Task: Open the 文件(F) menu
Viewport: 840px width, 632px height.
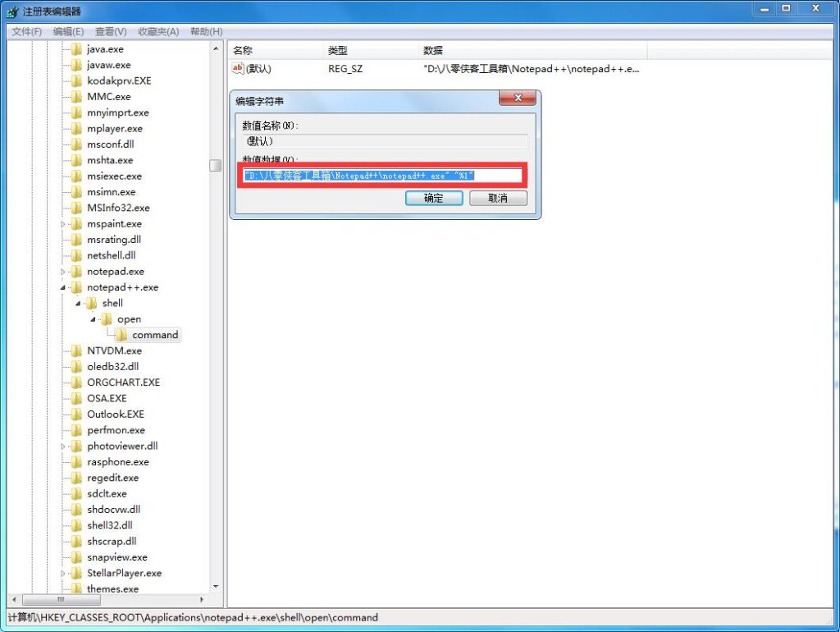Action: pos(27,32)
